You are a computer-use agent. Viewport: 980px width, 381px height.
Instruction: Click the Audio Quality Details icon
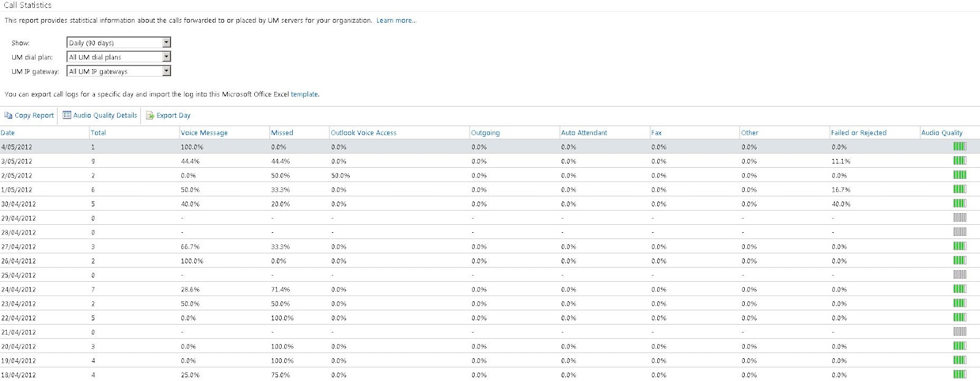[67, 115]
